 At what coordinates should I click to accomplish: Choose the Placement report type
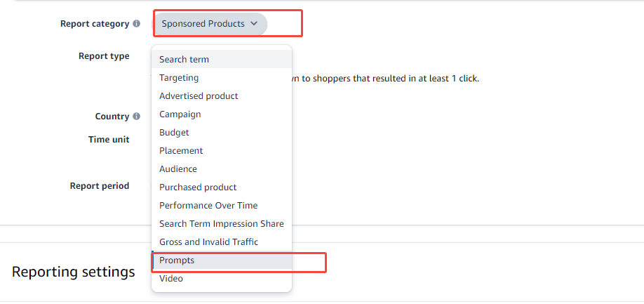pos(181,151)
